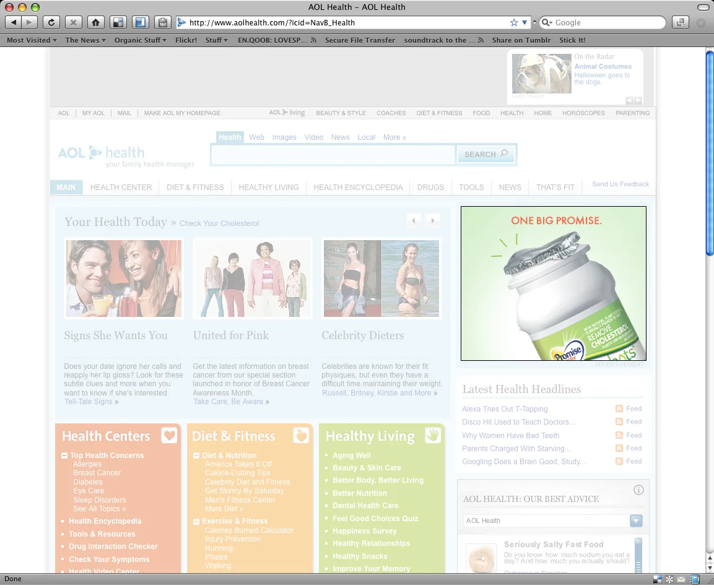The image size is (714, 588).
Task: Open the Celebrity Dieters photo
Action: point(381,279)
